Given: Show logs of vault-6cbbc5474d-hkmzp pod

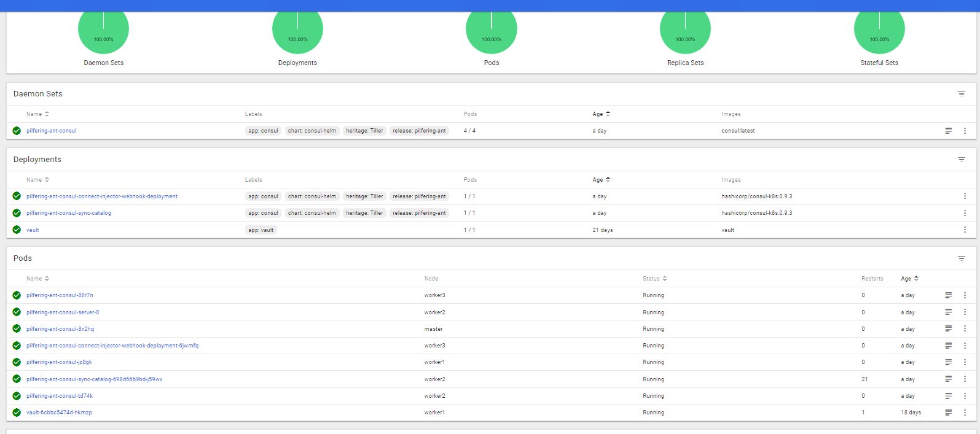Looking at the screenshot, I should (948, 413).
